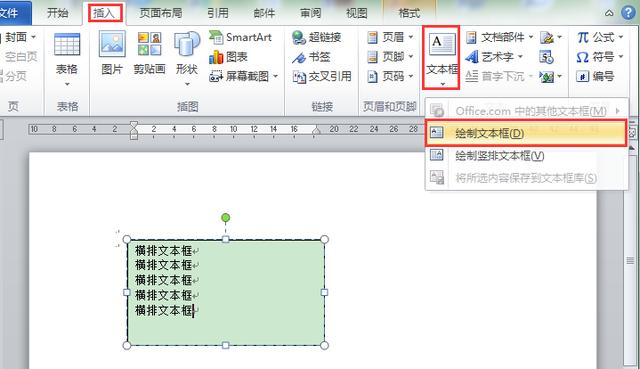Insert date and time icon
This screenshot has height=369, width=640.
547,57
